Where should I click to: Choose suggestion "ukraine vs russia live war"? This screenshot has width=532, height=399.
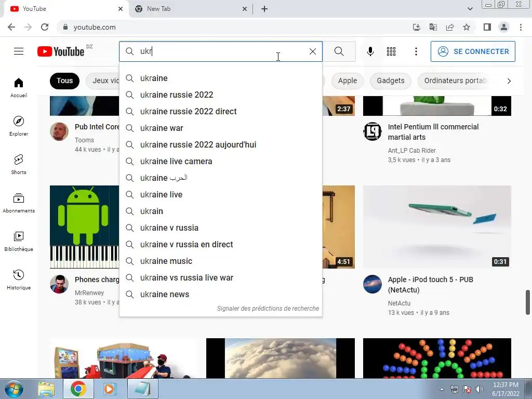pyautogui.click(x=220, y=277)
